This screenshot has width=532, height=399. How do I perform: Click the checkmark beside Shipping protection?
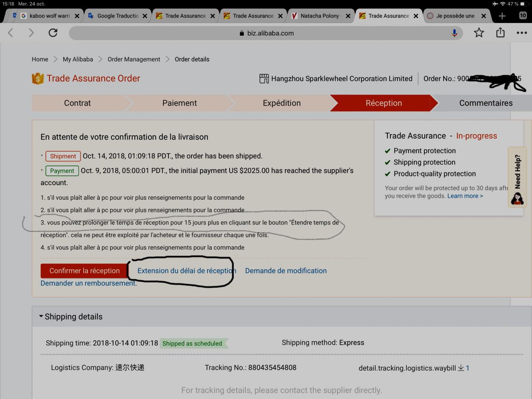pos(387,162)
